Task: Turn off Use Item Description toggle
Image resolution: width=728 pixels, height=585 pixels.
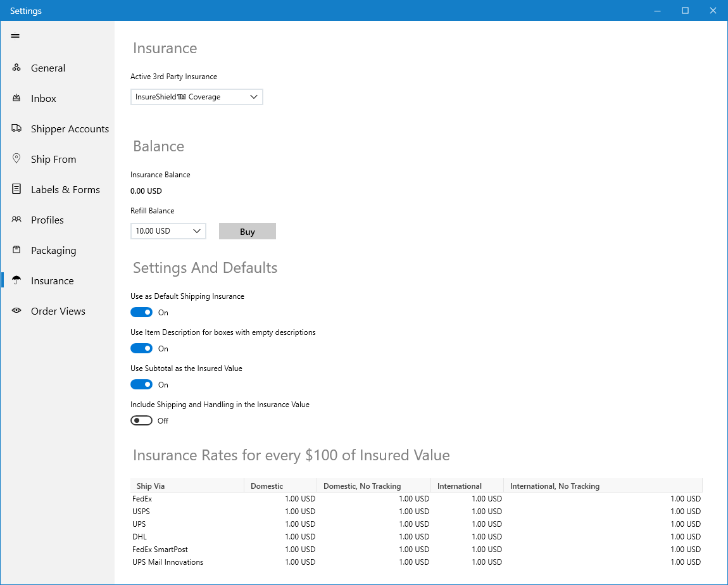Action: [141, 349]
